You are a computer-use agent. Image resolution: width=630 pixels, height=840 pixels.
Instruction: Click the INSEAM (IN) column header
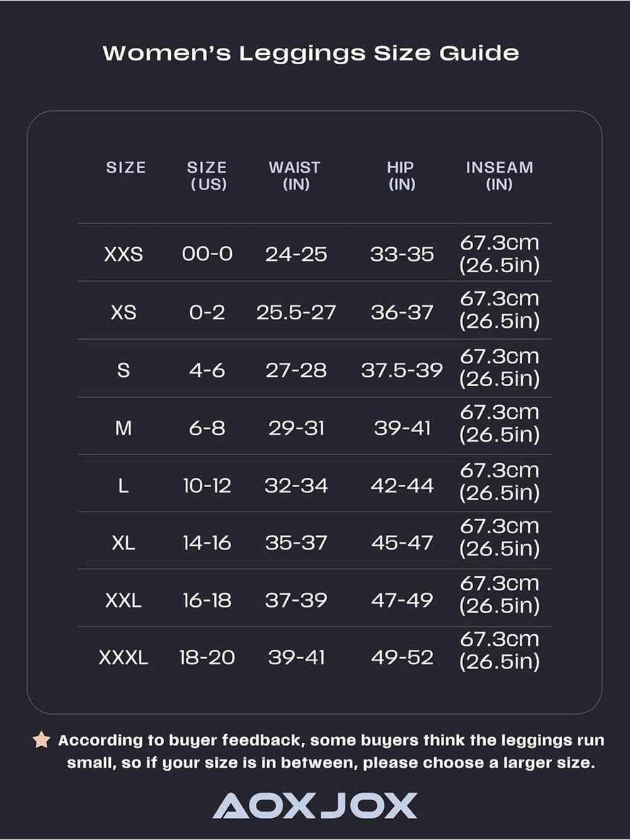pyautogui.click(x=500, y=176)
